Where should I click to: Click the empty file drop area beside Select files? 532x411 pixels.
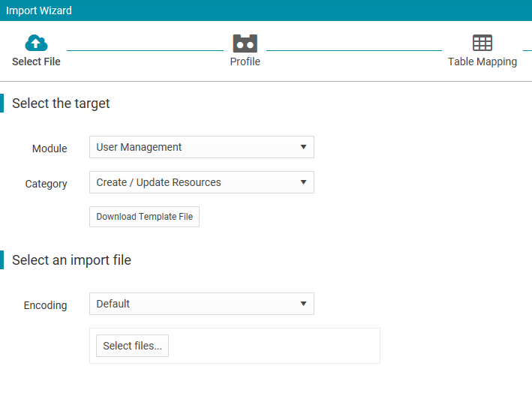pyautogui.click(x=274, y=346)
